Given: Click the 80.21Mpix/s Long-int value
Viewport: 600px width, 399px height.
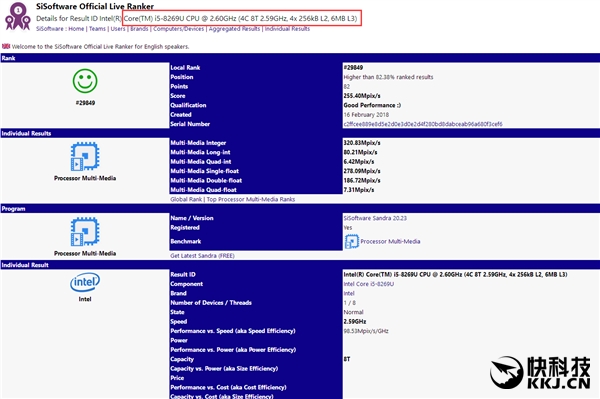Looking at the screenshot, I should tap(360, 152).
